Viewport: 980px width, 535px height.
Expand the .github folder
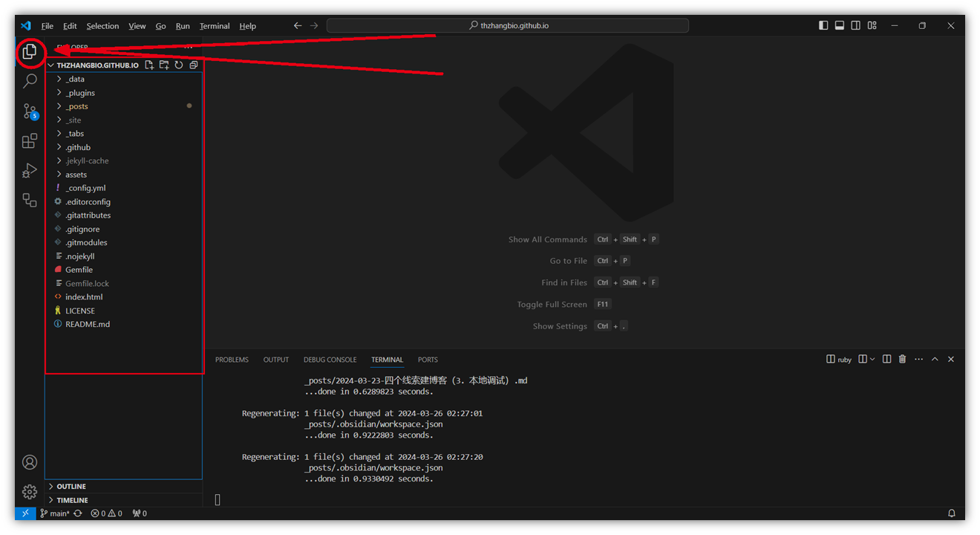(124, 147)
